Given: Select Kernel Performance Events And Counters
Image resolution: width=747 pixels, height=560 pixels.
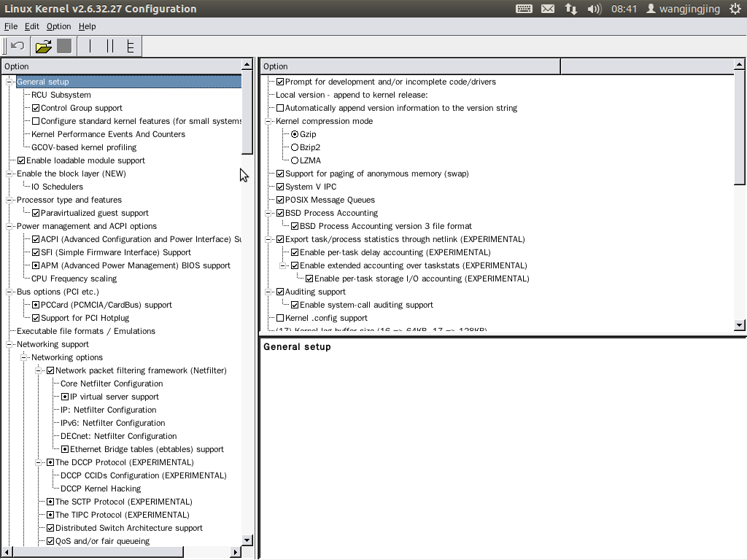Looking at the screenshot, I should [x=108, y=134].
